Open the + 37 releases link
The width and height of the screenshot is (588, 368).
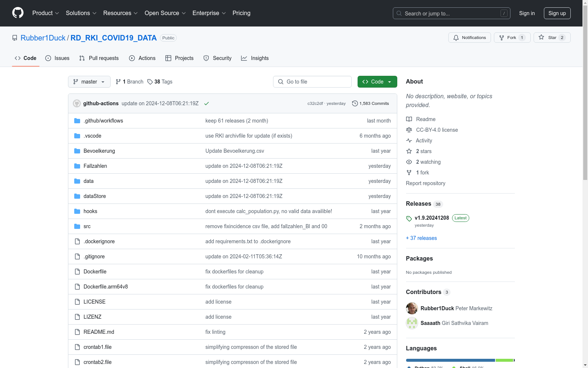pos(422,238)
